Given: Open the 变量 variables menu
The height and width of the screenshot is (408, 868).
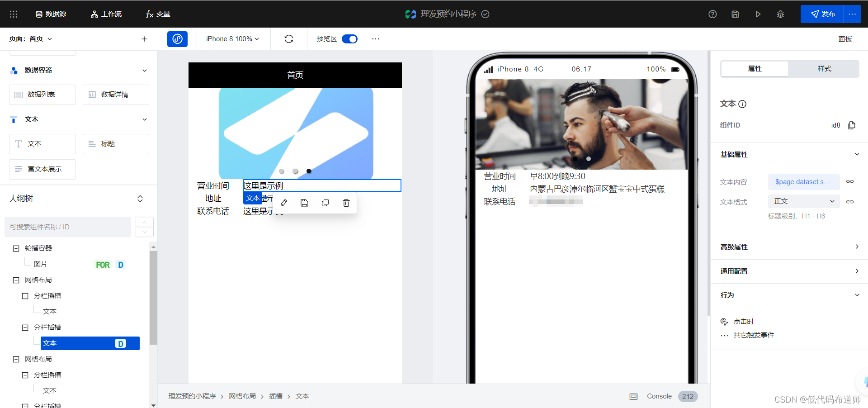Looking at the screenshot, I should coord(158,14).
